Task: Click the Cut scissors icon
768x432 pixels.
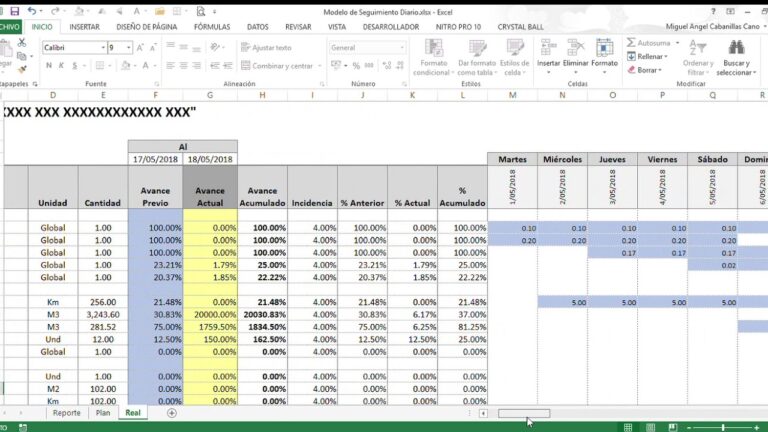Action: pos(22,43)
